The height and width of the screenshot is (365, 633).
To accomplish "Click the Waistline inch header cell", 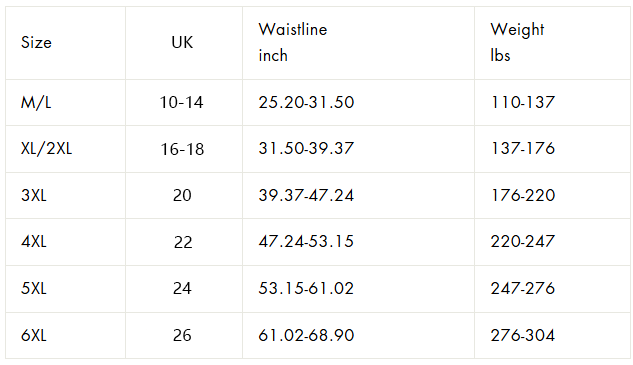I will [x=358, y=43].
